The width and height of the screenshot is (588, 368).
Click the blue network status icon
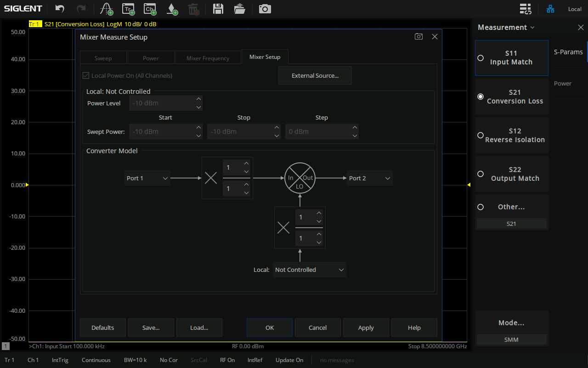coord(550,9)
